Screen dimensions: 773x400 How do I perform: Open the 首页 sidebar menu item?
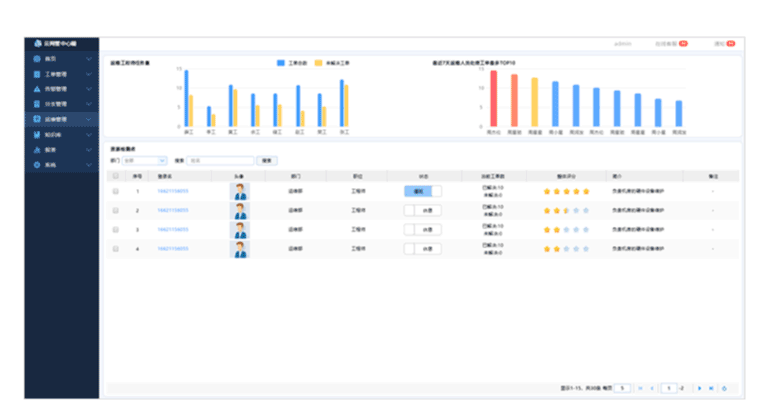click(x=62, y=59)
